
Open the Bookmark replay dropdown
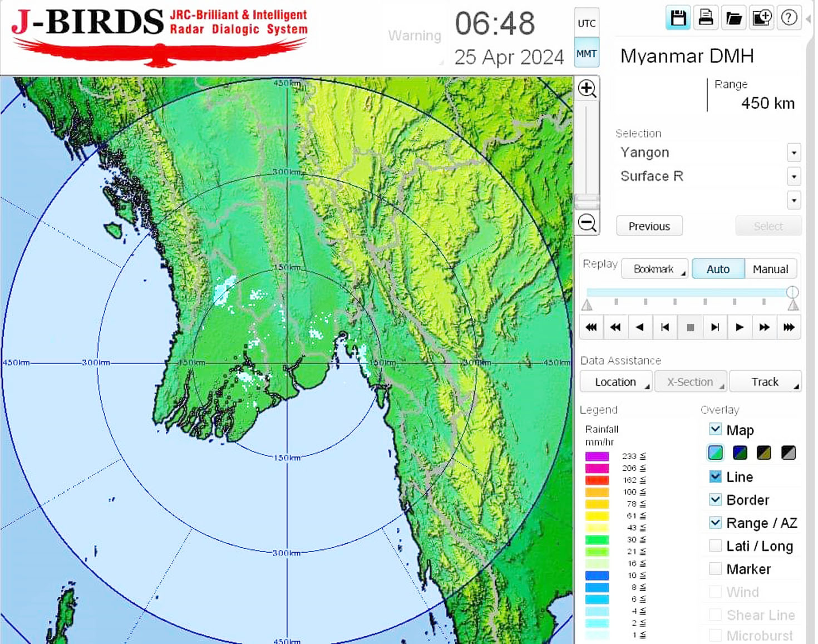654,269
